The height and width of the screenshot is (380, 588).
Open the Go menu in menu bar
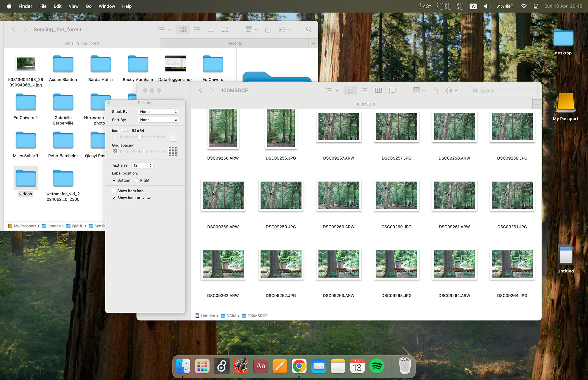click(89, 6)
